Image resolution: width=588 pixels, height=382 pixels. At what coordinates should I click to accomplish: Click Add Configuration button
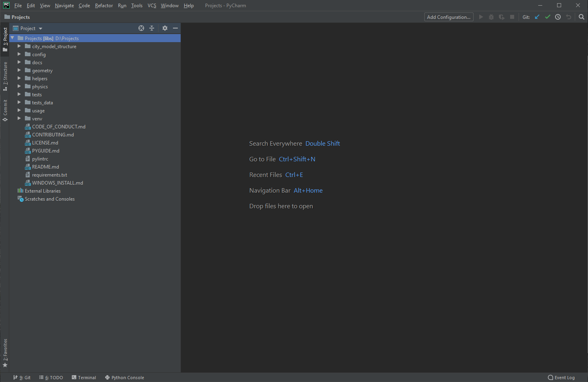point(449,17)
